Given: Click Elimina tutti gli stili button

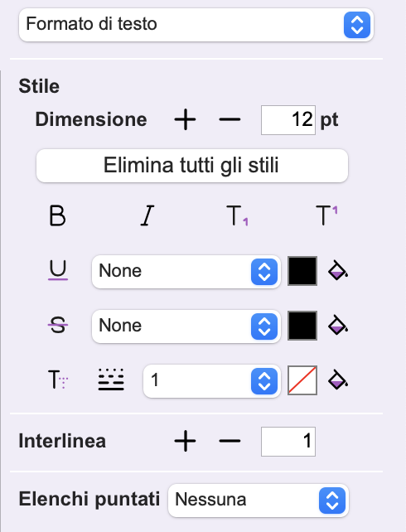Looking at the screenshot, I should 192,166.
